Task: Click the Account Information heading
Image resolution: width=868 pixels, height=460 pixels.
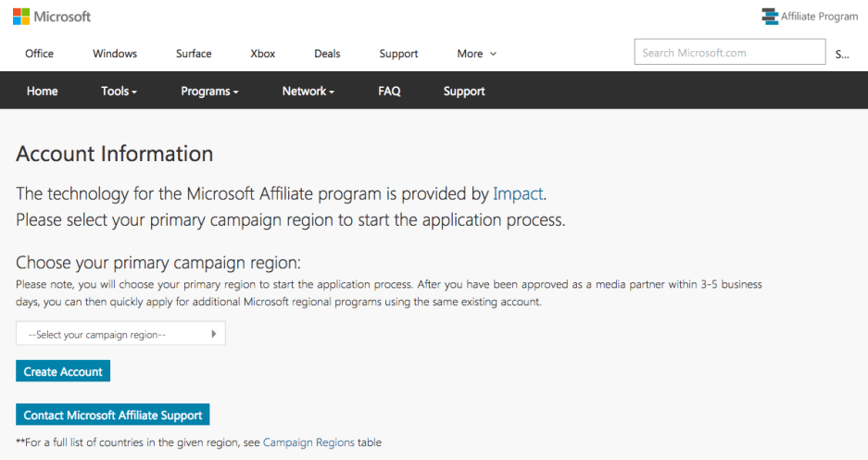Action: (115, 154)
